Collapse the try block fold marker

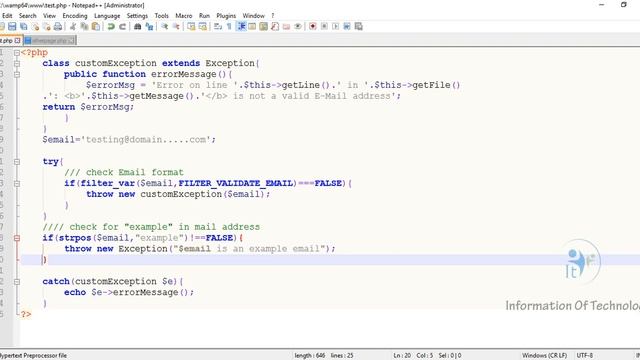click(x=17, y=162)
